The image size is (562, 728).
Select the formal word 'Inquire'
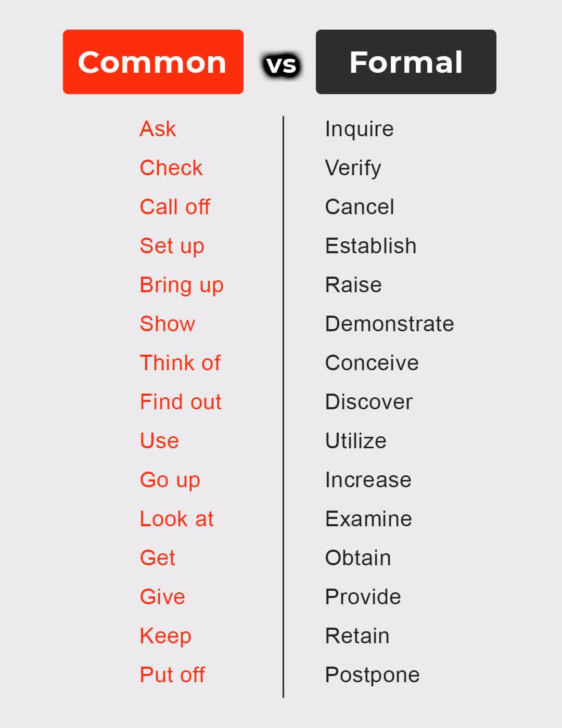click(x=359, y=129)
